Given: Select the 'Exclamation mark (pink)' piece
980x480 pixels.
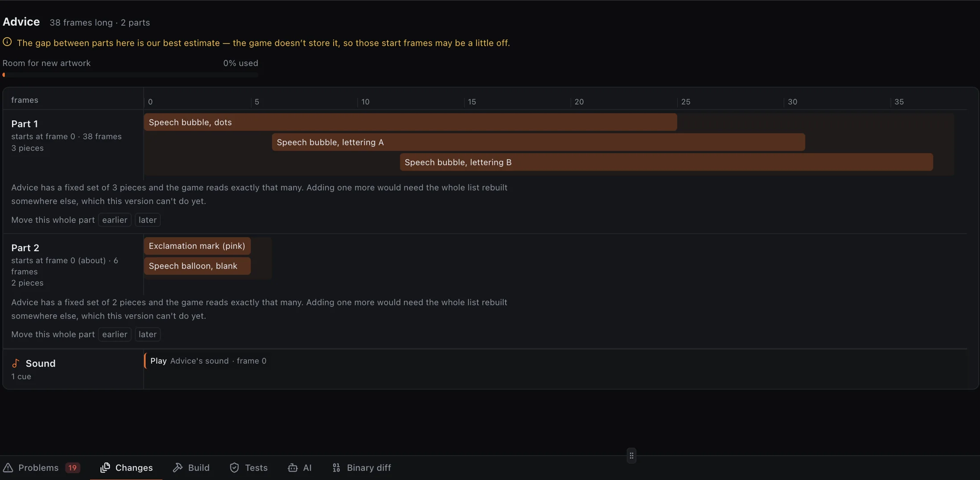Looking at the screenshot, I should tap(197, 246).
